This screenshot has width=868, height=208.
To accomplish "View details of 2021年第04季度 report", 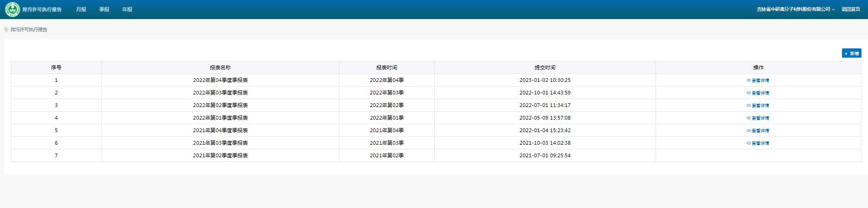I will pyautogui.click(x=758, y=131).
